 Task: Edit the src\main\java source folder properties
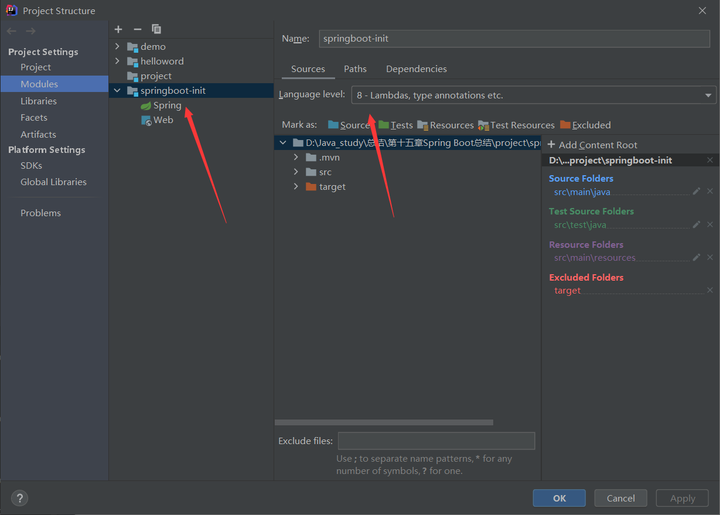pos(697,191)
